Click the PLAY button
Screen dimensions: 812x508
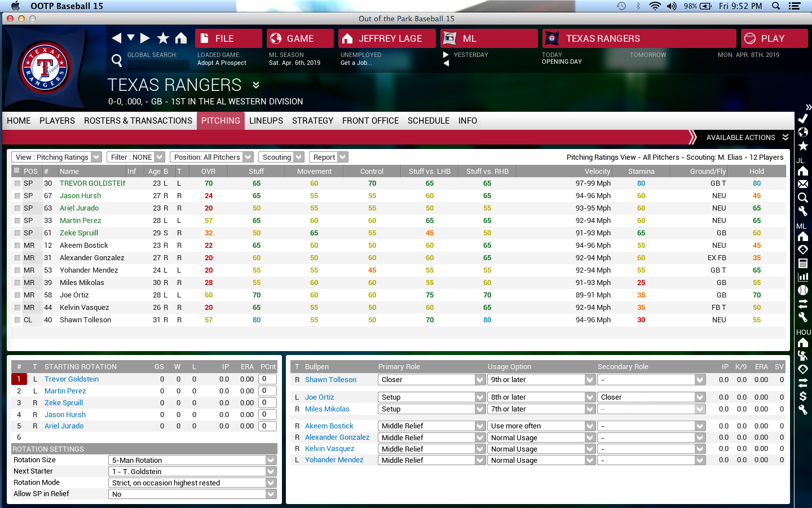click(774, 38)
